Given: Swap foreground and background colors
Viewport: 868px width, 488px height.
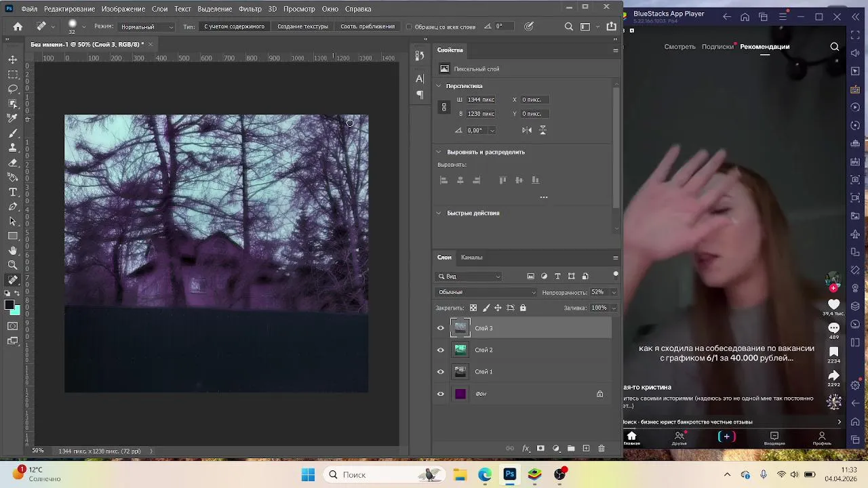Looking at the screenshot, I should click(18, 293).
